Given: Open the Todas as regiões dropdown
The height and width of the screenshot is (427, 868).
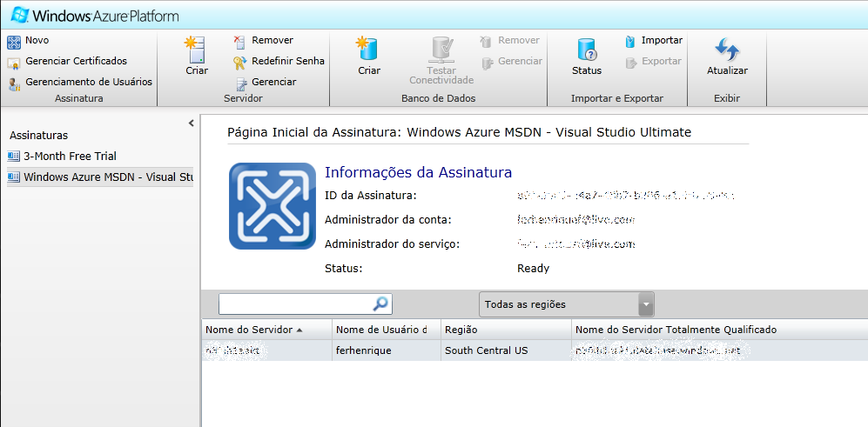Looking at the screenshot, I should [x=645, y=304].
